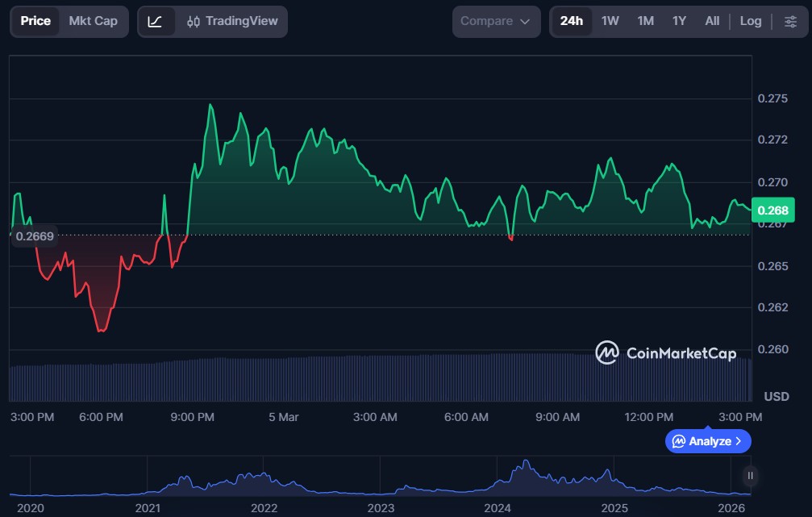Click the pause handle on range navigator
The image size is (812, 517).
(751, 476)
